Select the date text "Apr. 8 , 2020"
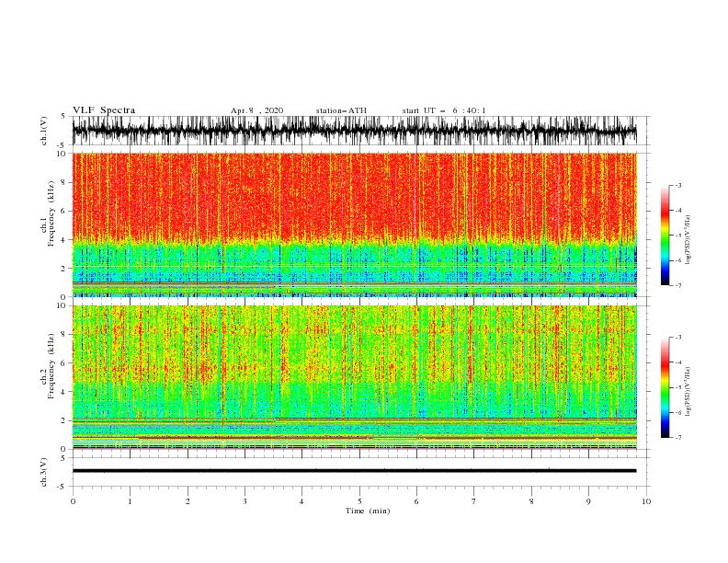Screen dimensions: 728x563 pyautogui.click(x=256, y=110)
